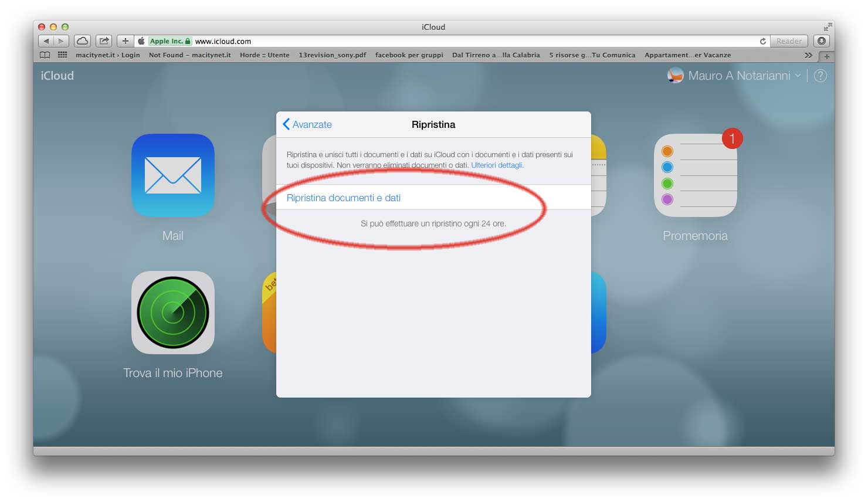Open the Mail app icon

click(x=173, y=175)
